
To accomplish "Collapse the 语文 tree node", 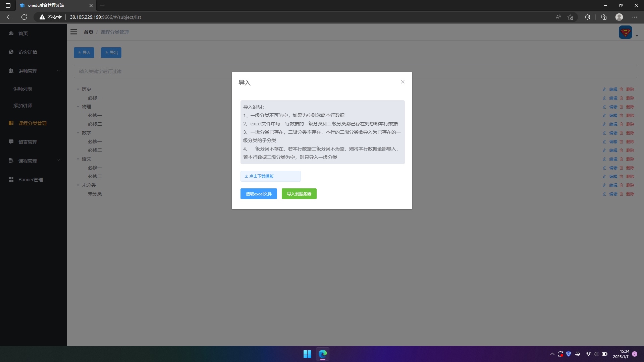I will click(x=78, y=159).
